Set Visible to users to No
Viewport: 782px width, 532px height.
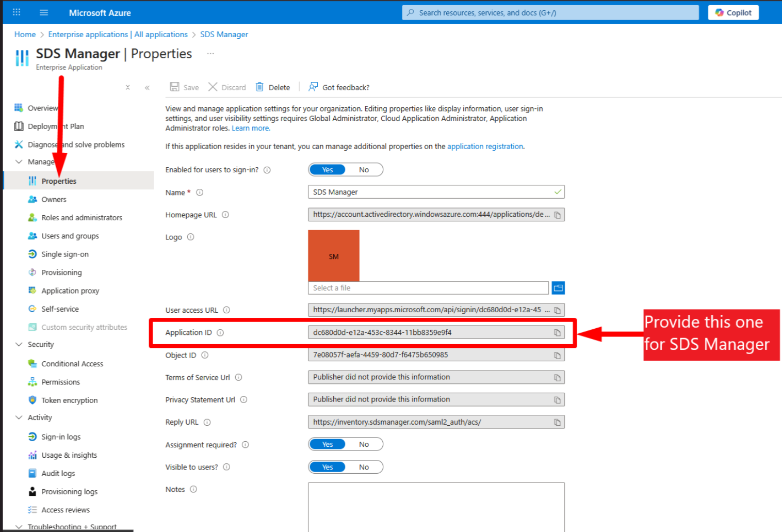364,467
